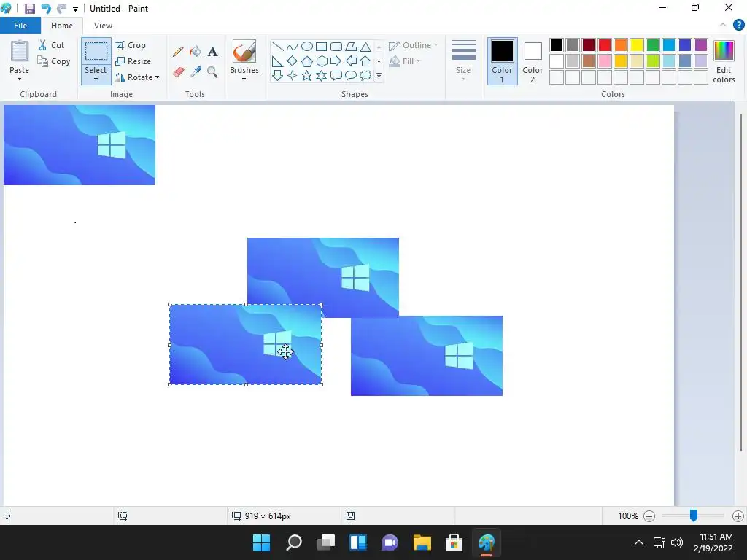Select the Fill with color bucket tool

tap(196, 52)
